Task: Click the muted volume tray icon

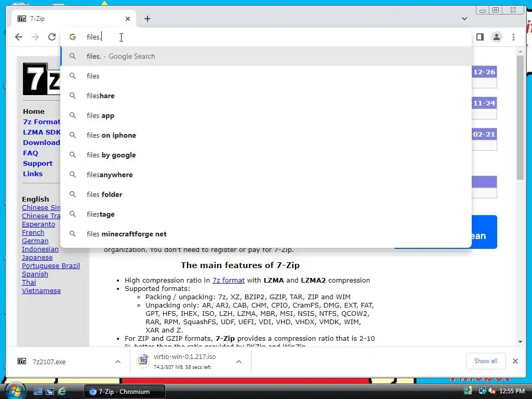Action: click(492, 391)
